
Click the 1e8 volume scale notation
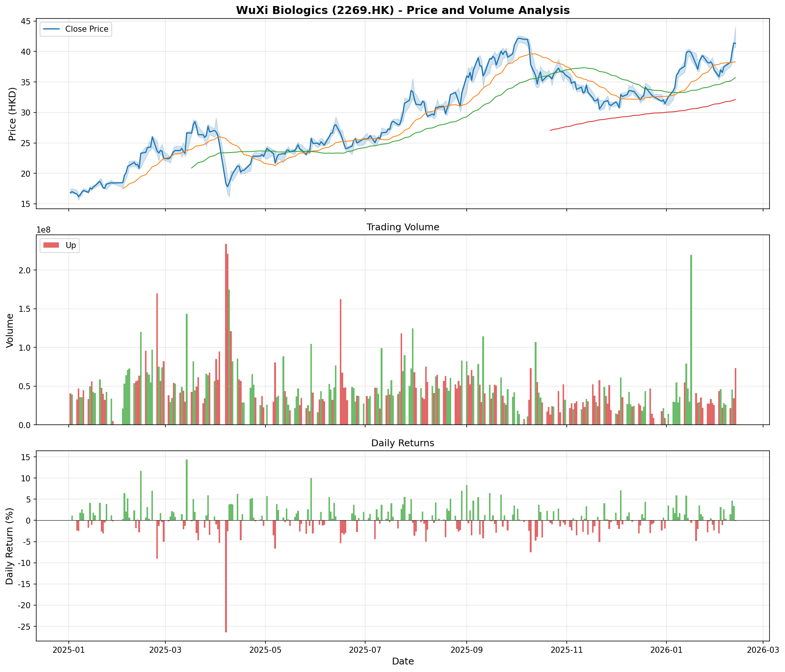coord(43,230)
